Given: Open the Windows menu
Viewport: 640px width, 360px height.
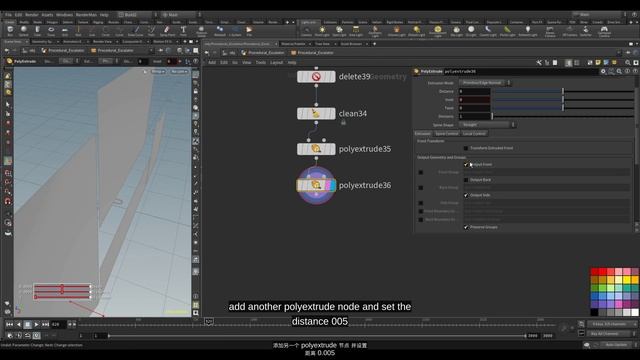Looking at the screenshot, I should [x=64, y=15].
